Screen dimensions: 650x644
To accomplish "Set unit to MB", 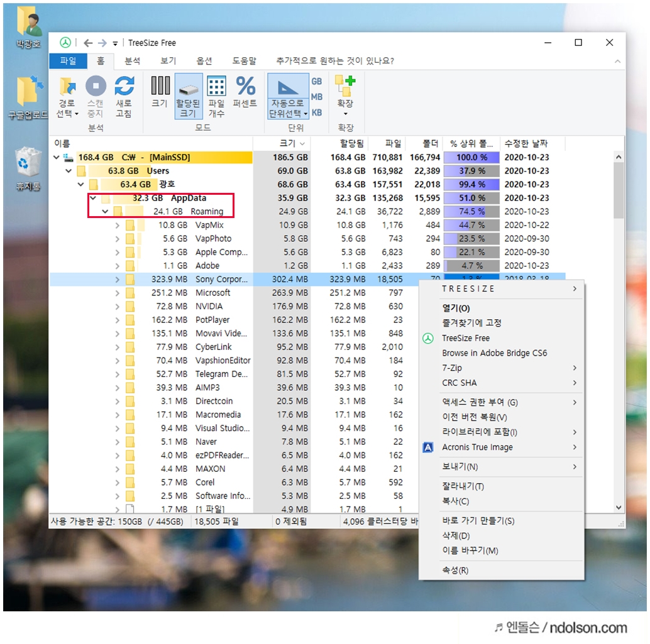I will (x=317, y=97).
